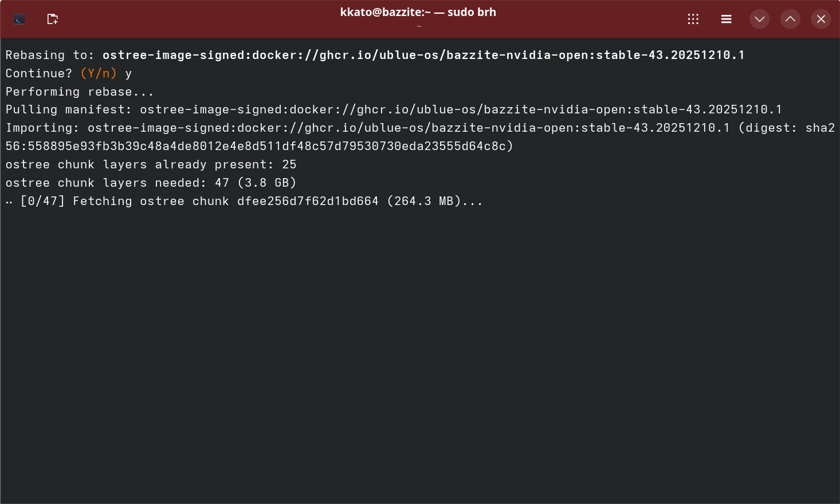The height and width of the screenshot is (504, 840).
Task: Click the URL on the Pulling manifest line
Action: coord(461,109)
